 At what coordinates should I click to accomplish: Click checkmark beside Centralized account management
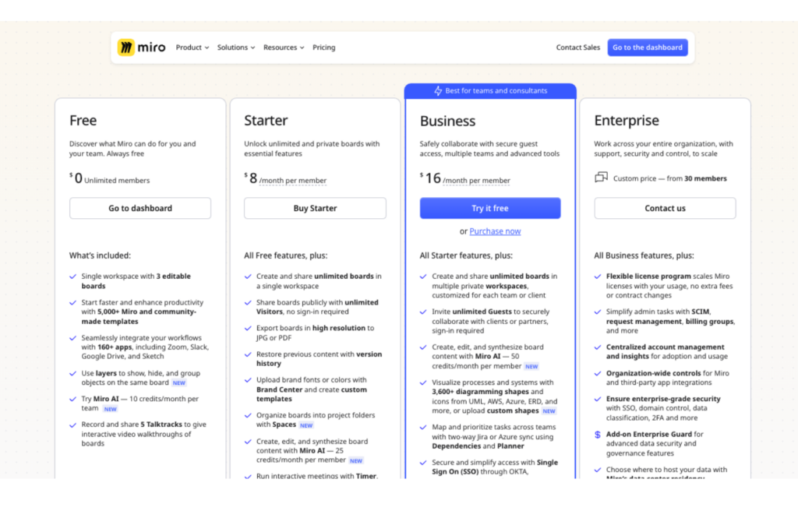coord(598,347)
